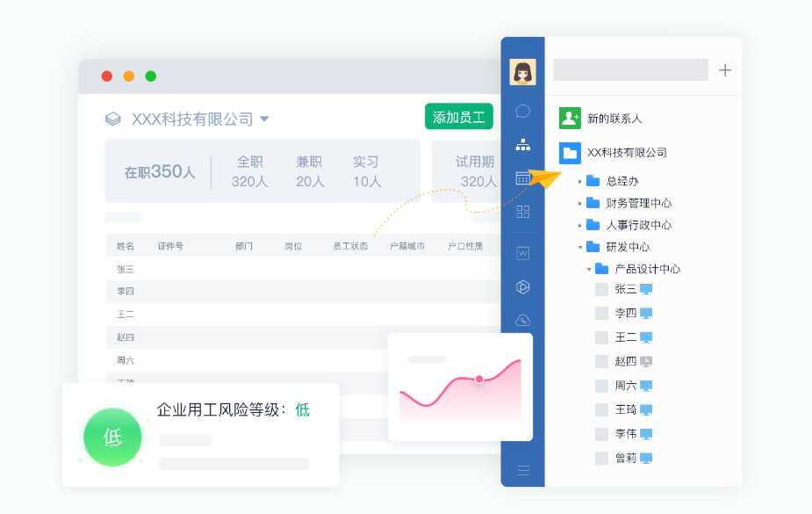Image resolution: width=812 pixels, height=514 pixels.
Task: Open the hamburger menu at sidebar bottom
Action: (523, 471)
